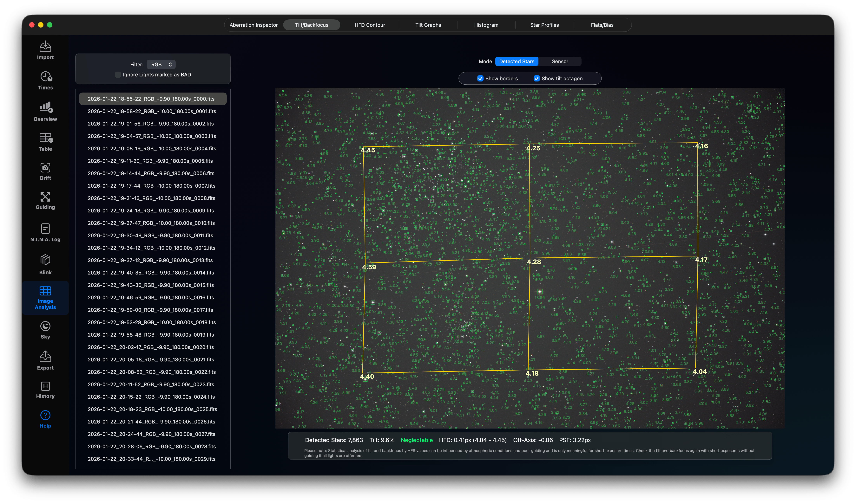Select file ending _0014.fits
The image size is (856, 504).
point(153,273)
